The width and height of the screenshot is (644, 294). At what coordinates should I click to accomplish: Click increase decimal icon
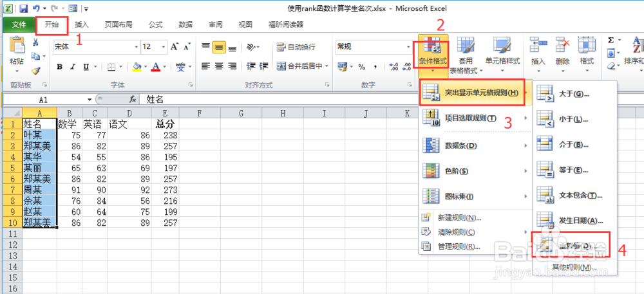(x=393, y=66)
